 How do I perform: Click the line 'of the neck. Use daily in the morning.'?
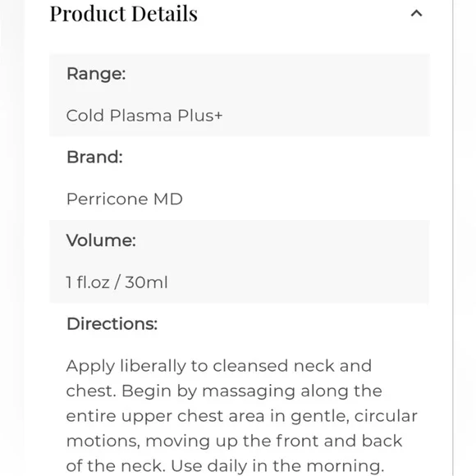[225, 466]
